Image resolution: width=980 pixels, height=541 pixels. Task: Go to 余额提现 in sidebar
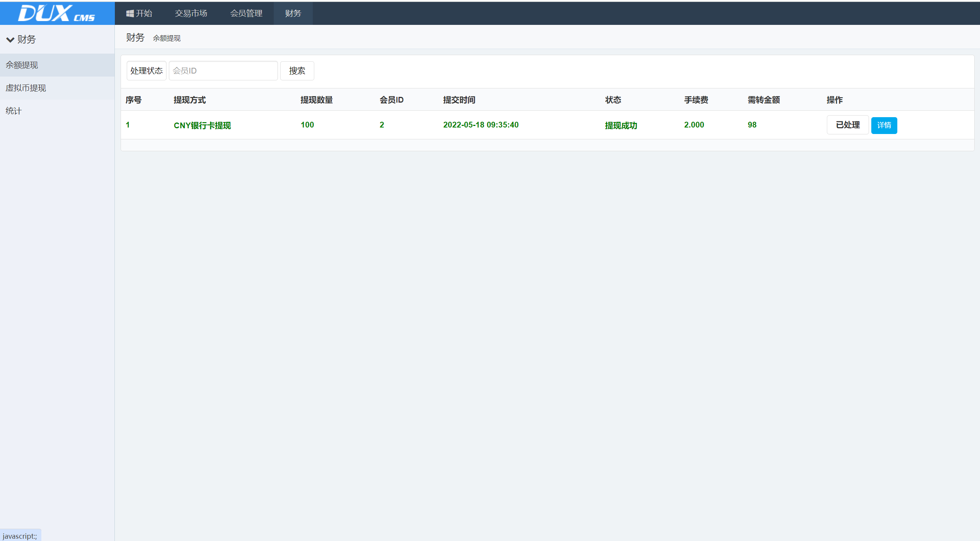(22, 65)
